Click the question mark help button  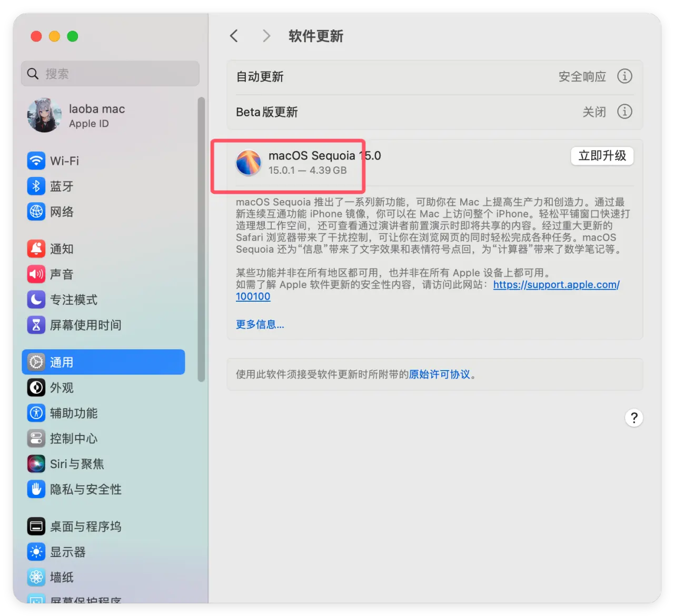click(634, 418)
